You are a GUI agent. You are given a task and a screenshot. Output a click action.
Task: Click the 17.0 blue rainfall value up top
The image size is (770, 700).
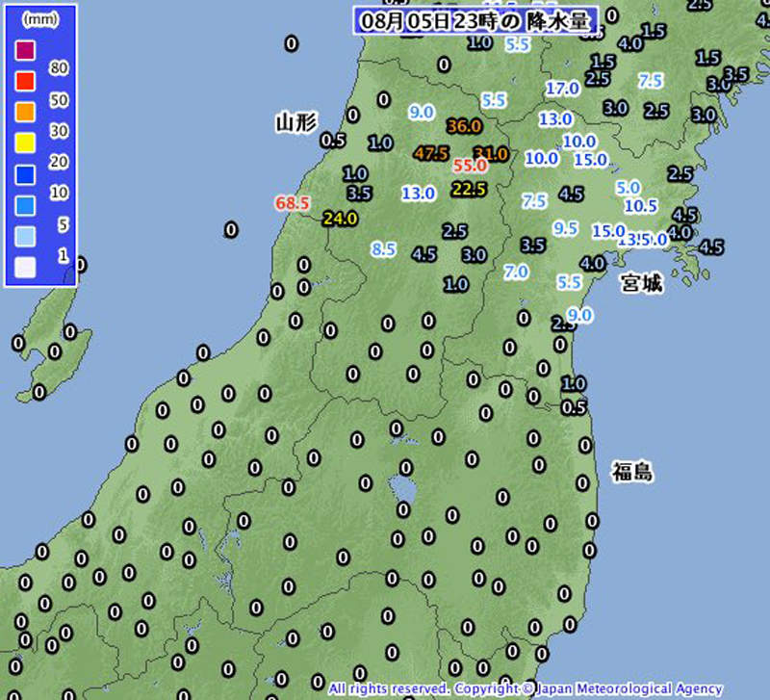561,86
